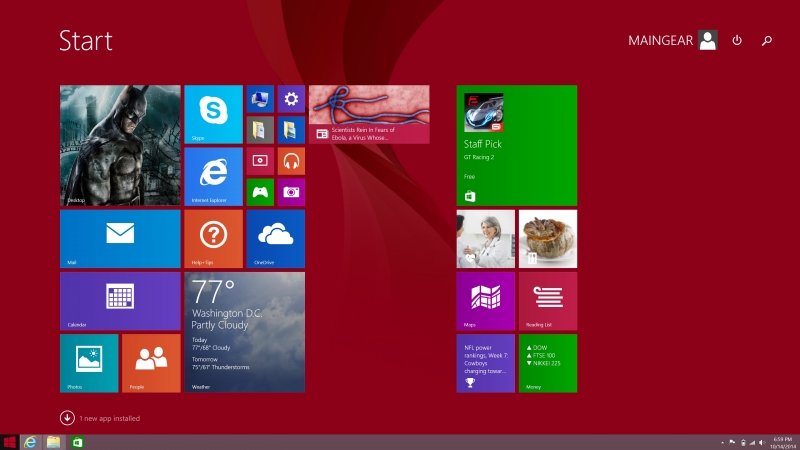Viewport: 800px width, 450px height.
Task: Open the Store icon on the taskbar
Action: (77, 442)
